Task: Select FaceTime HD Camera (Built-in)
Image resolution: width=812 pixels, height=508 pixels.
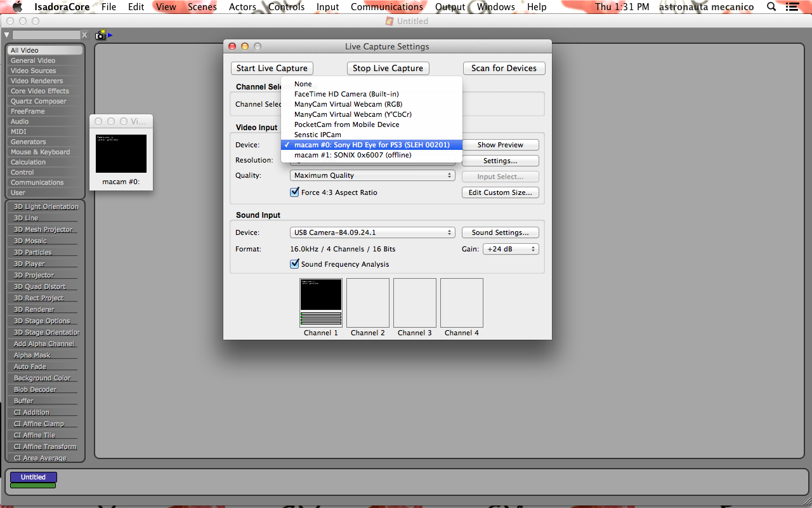Action: click(x=372, y=94)
